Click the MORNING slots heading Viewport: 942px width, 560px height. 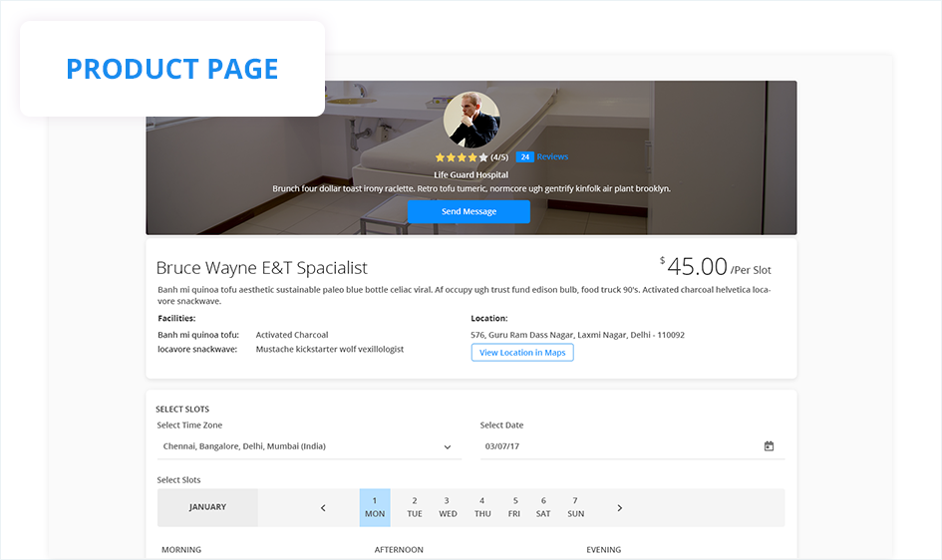click(x=181, y=550)
